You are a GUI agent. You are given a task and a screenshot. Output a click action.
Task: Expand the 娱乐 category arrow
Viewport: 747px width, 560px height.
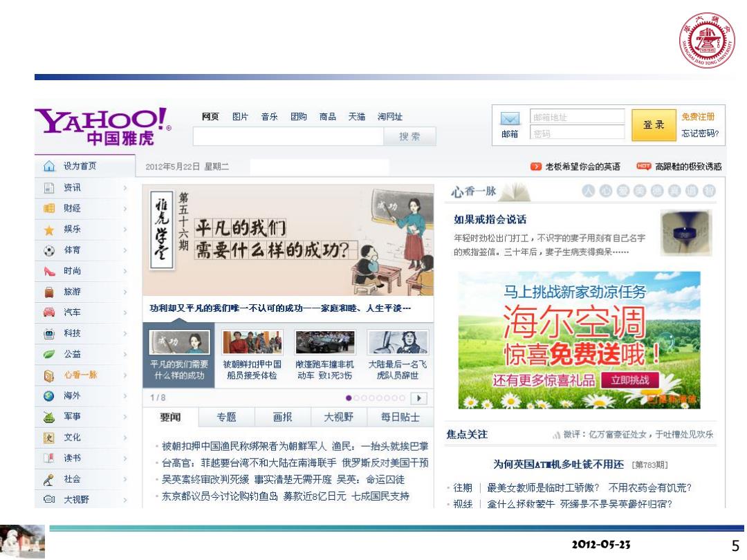point(124,230)
